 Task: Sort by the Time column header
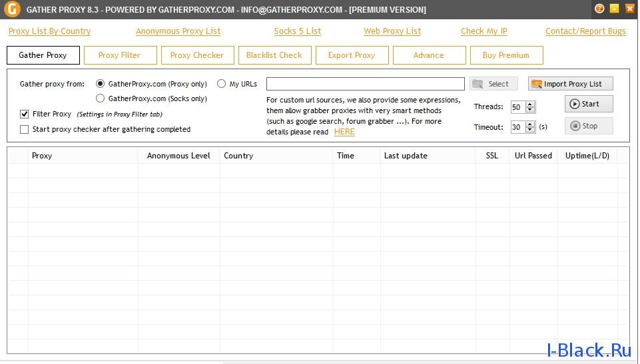[x=357, y=156]
